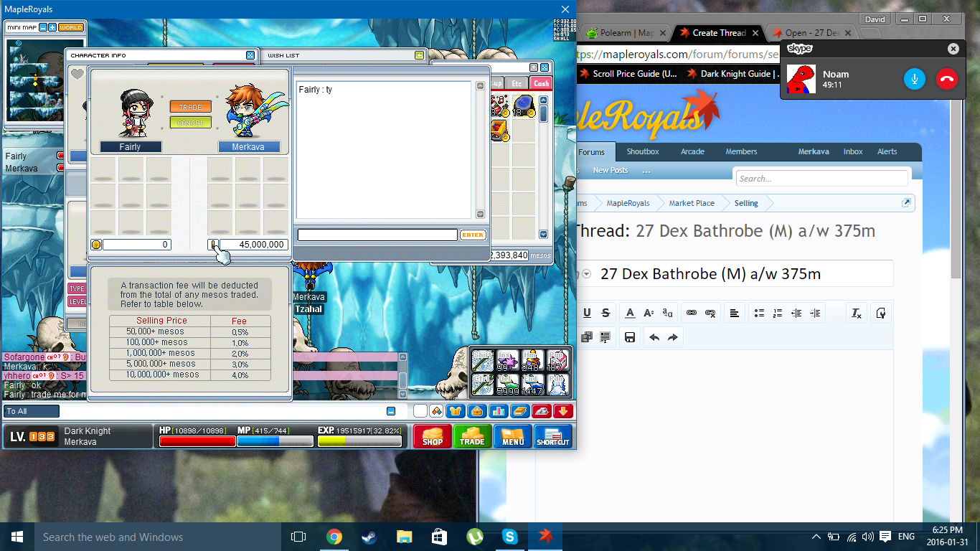Click the red key settings icon button
Image resolution: width=980 pixels, height=551 pixels.
click(542, 411)
